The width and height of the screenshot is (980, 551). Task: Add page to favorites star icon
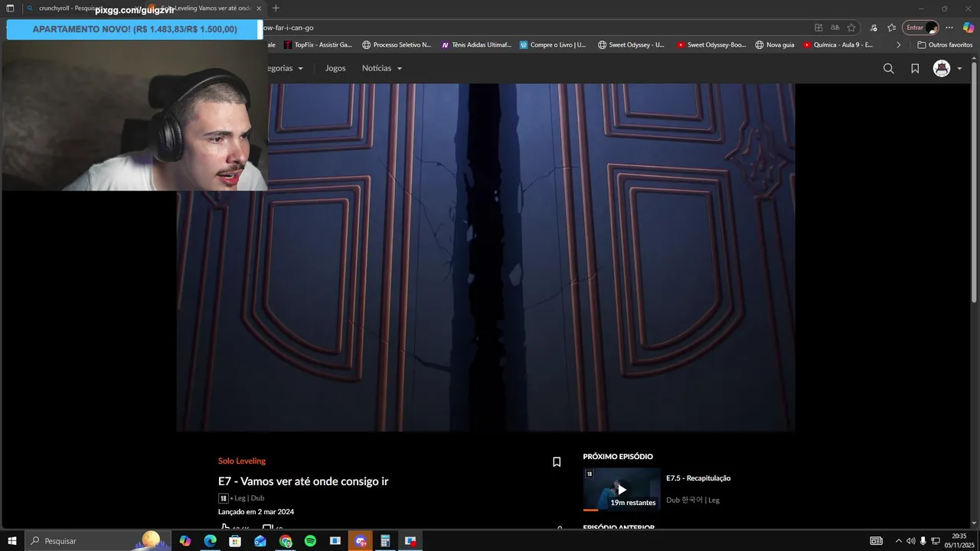(x=851, y=28)
